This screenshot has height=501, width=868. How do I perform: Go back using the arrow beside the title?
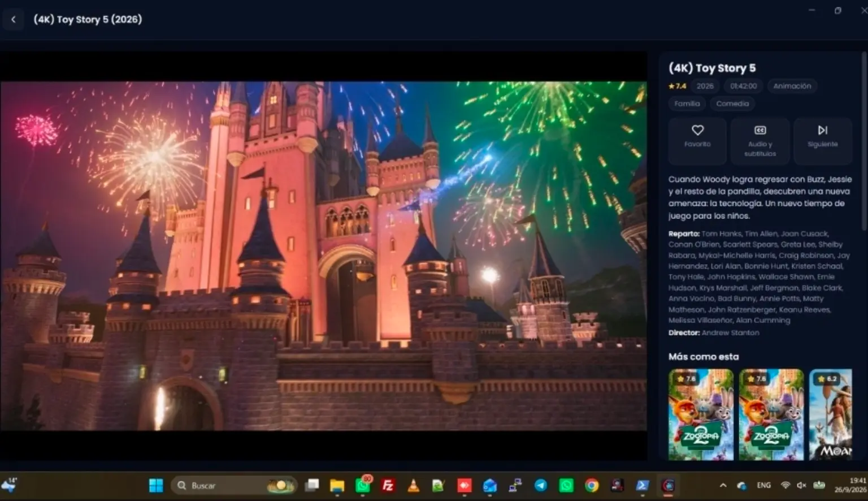coord(13,19)
